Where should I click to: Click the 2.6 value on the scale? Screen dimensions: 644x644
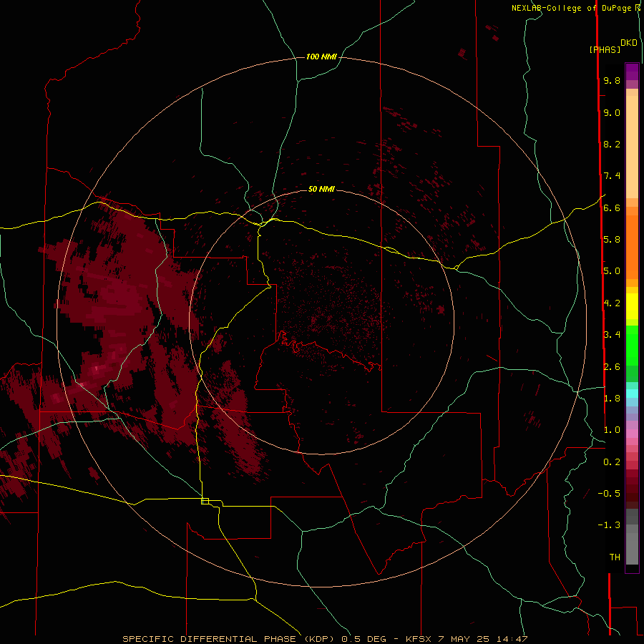(612, 367)
